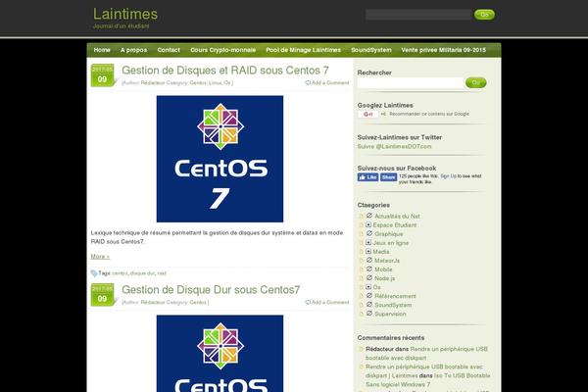The image size is (588, 392).
Task: Open Vente privee Militaria 09-2015
Action: point(443,50)
